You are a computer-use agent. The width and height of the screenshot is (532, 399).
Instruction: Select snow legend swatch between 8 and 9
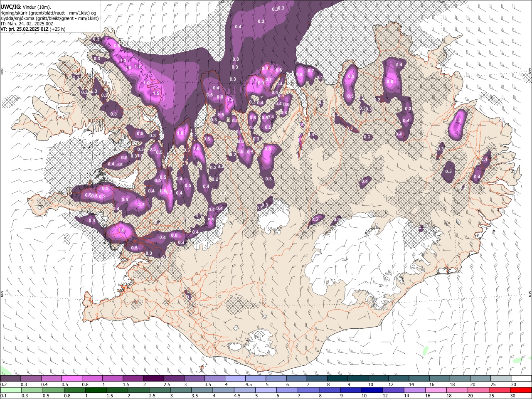[x=337, y=379]
